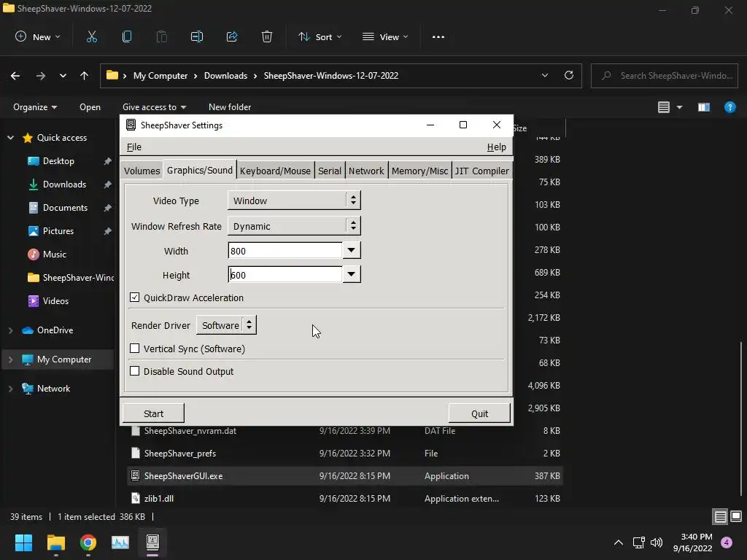This screenshot has width=747, height=560.
Task: Open the File menu in SheepShaver Settings
Action: [x=134, y=147]
